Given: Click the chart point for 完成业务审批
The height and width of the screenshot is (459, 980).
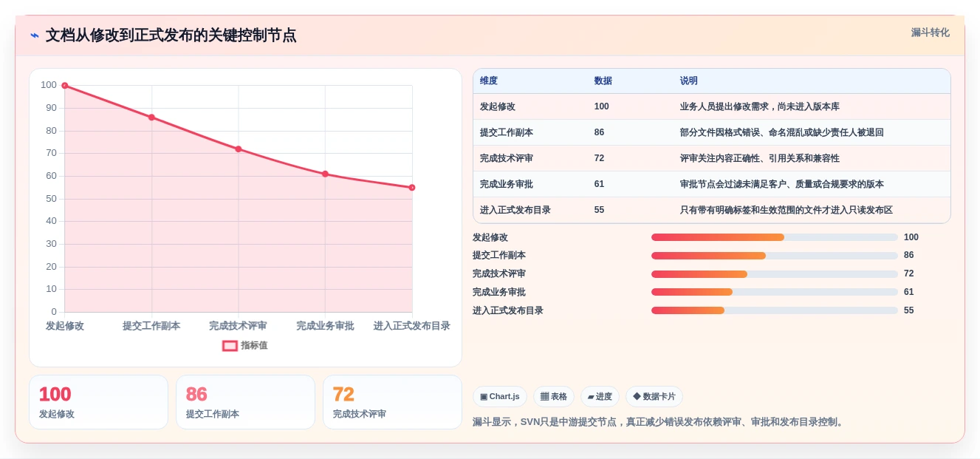Looking at the screenshot, I should (x=325, y=174).
